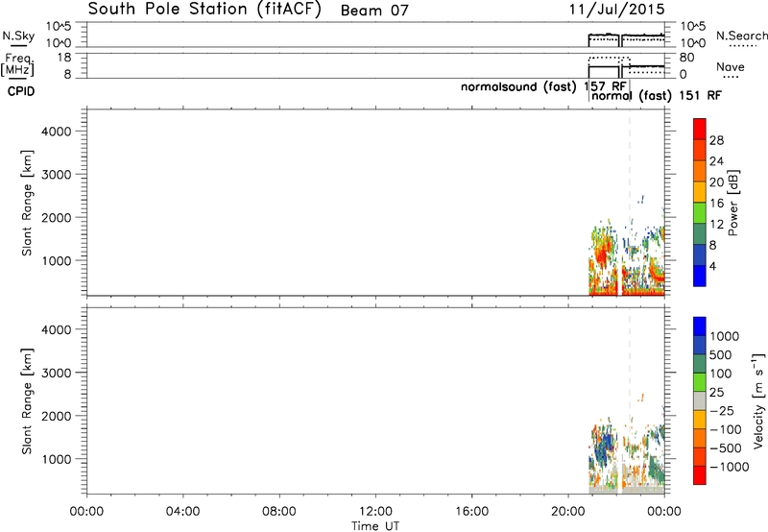Pick the yellow 16-20 dB power swatch

click(700, 192)
